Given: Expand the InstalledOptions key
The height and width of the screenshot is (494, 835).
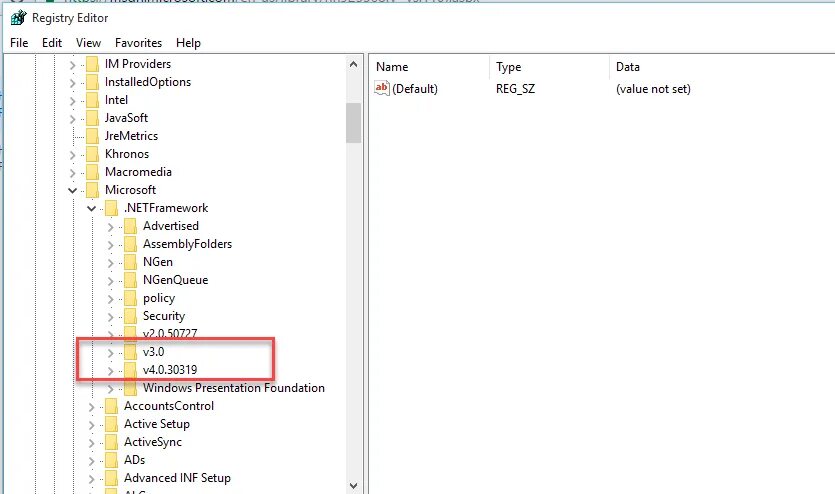Looking at the screenshot, I should pos(72,83).
